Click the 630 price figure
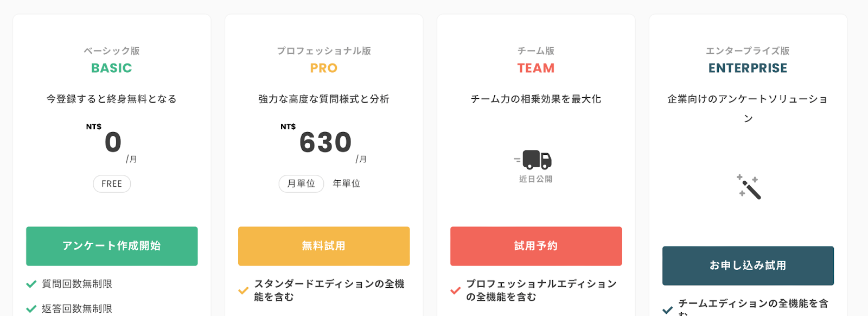 coord(325,142)
